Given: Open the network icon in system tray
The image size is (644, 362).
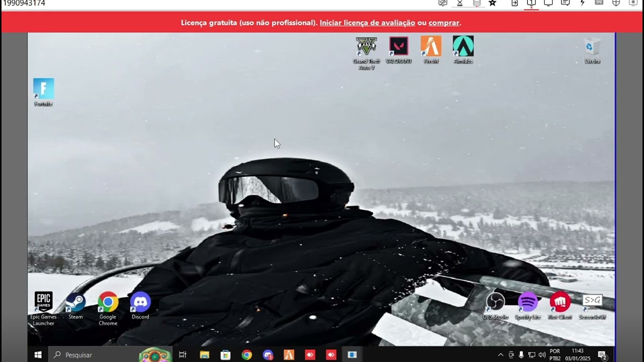Looking at the screenshot, I should tap(531, 354).
